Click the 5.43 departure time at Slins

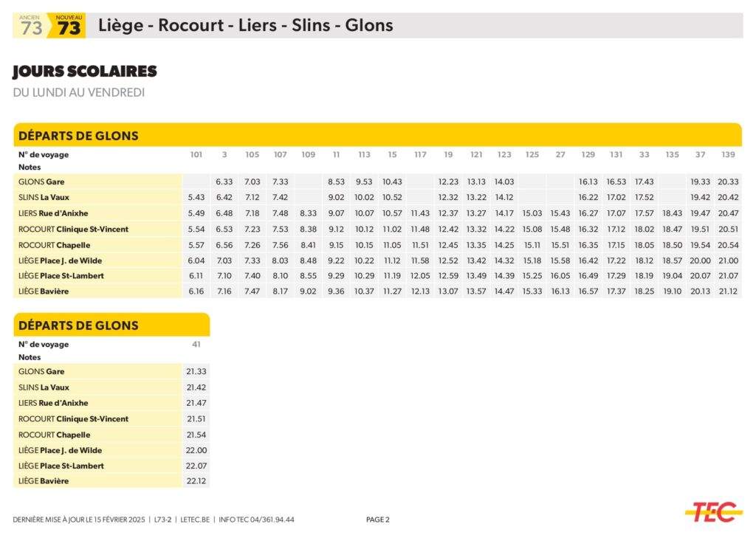tap(196, 197)
